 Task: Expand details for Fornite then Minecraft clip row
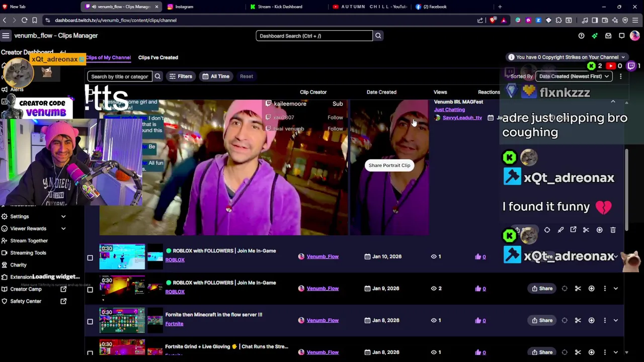(x=615, y=320)
